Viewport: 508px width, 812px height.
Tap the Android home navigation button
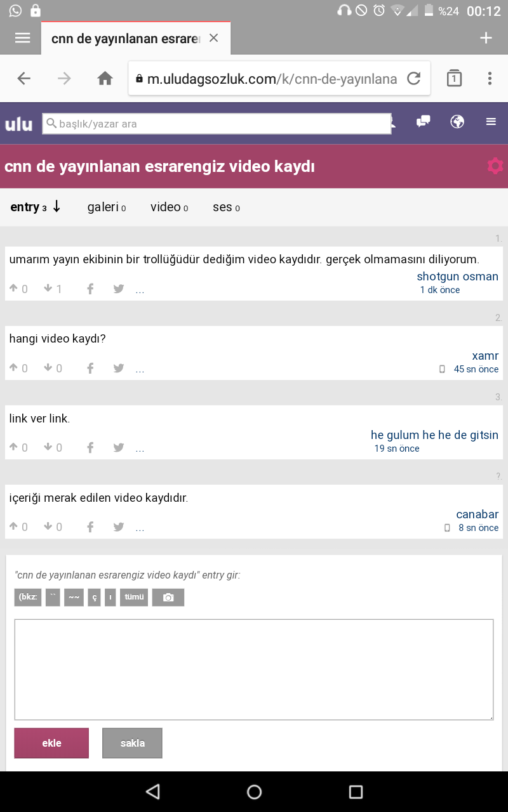(x=254, y=792)
